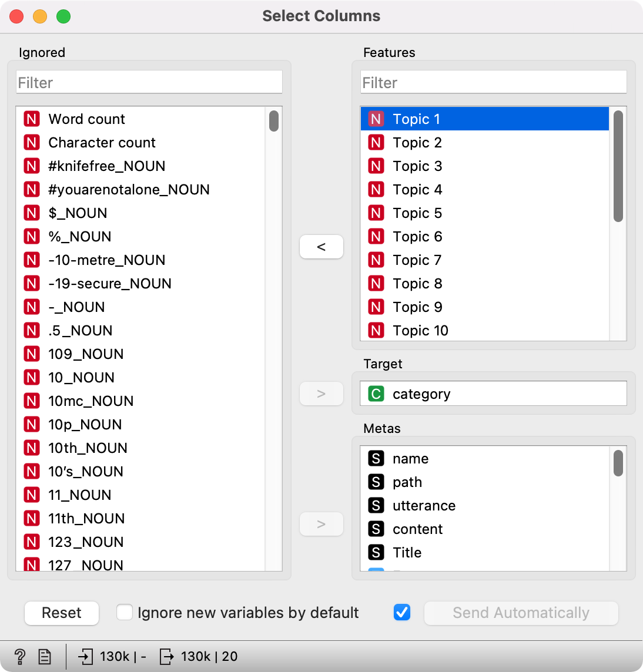Focus the Features Filter text field
This screenshot has height=672, width=643.
(x=494, y=83)
